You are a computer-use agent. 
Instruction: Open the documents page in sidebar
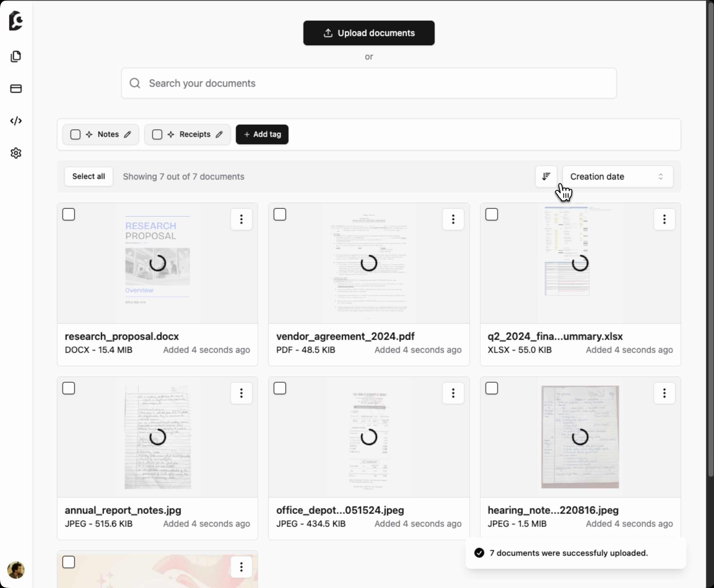[x=16, y=56]
